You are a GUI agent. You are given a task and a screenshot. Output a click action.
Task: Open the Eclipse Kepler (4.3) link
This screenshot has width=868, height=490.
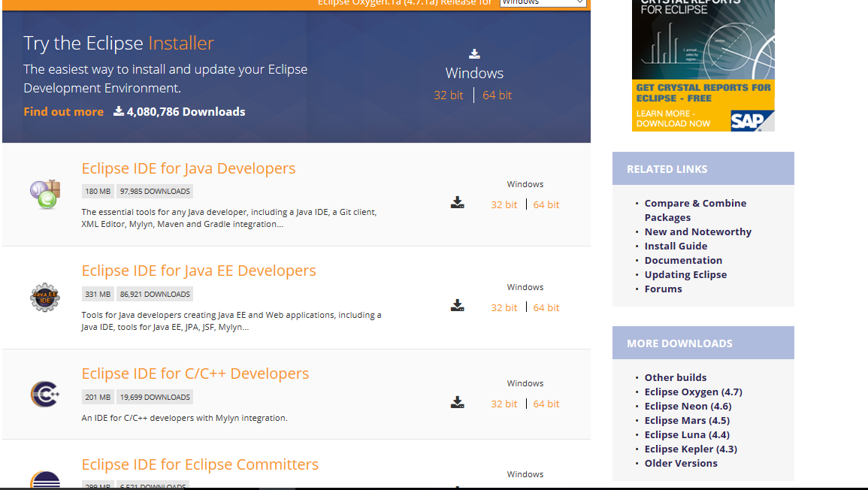coord(691,449)
